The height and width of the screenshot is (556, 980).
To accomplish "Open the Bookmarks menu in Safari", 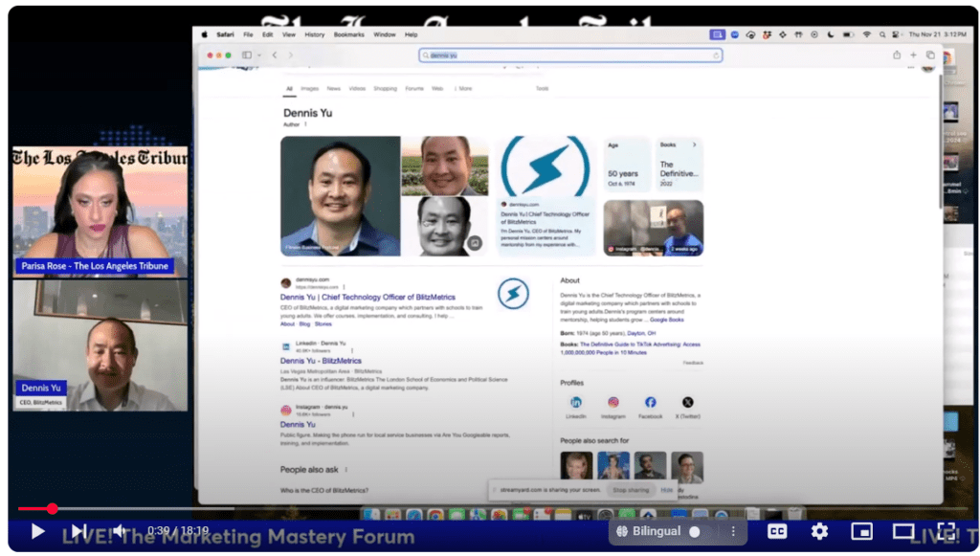I will pos(348,34).
